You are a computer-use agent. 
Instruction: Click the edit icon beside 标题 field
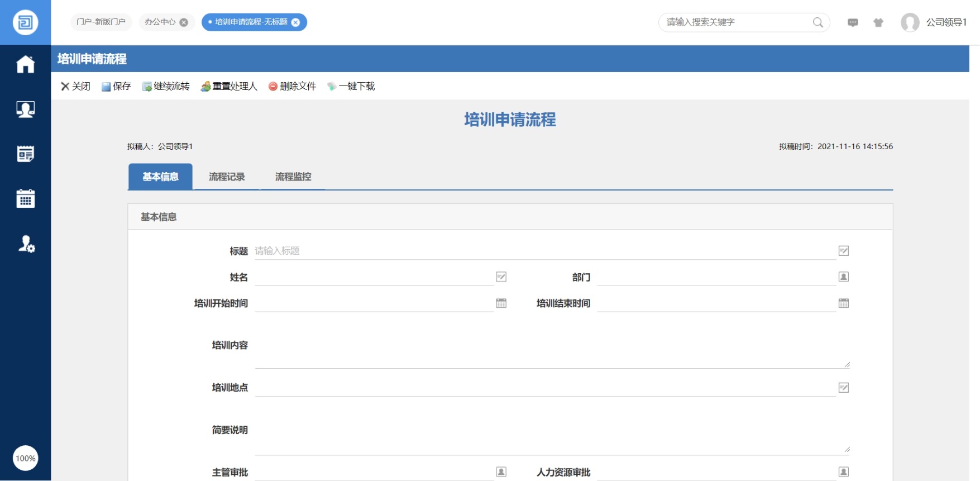844,251
